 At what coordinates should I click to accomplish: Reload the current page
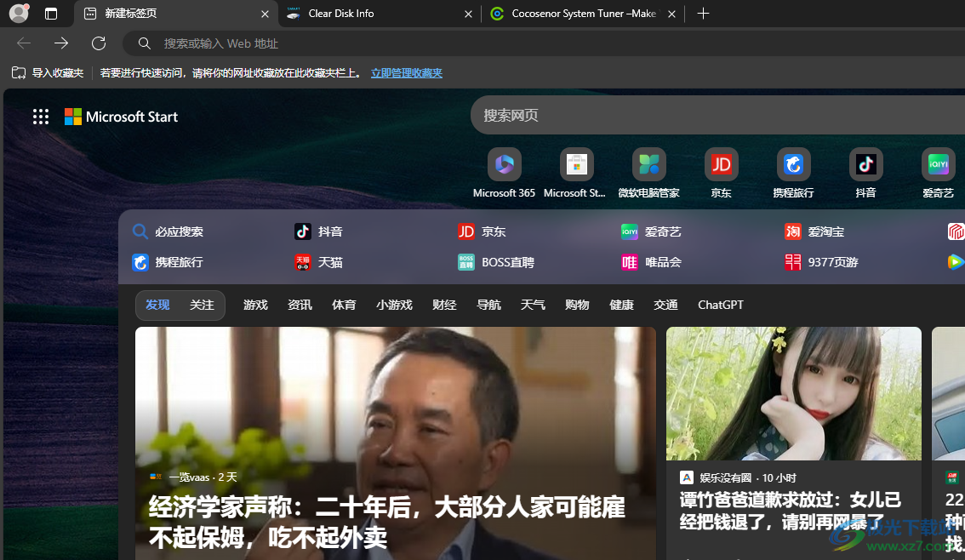(99, 43)
